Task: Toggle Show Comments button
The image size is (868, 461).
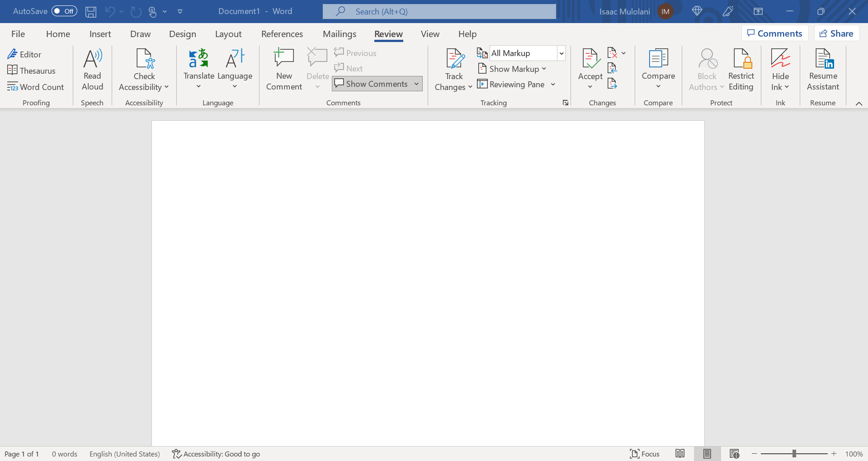Action: tap(371, 84)
